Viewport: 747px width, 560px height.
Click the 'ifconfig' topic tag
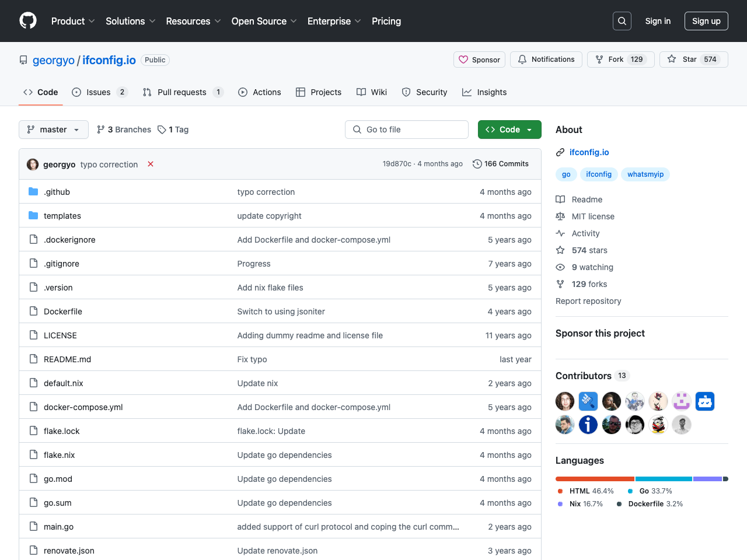(x=599, y=174)
